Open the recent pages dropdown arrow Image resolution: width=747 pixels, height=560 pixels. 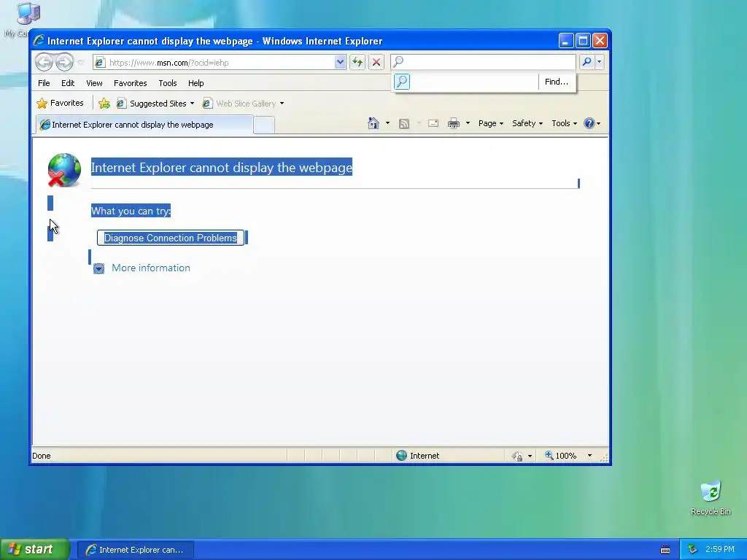[80, 63]
